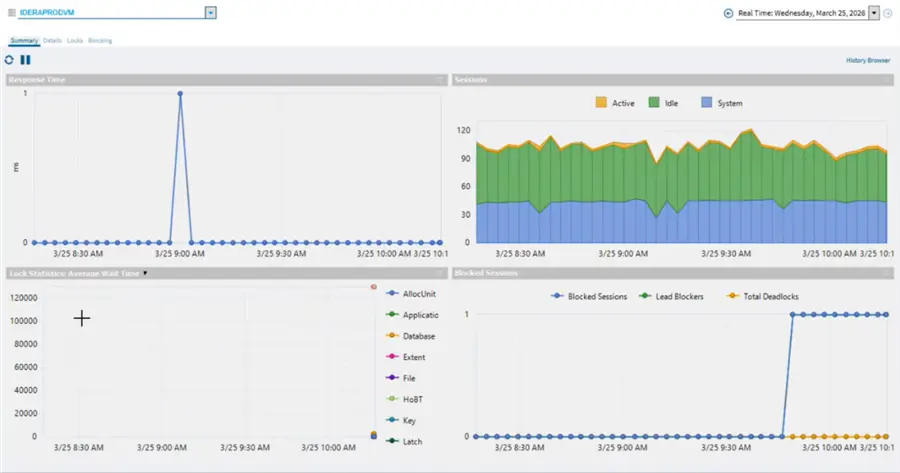Select the Database legend entry

tap(410, 336)
